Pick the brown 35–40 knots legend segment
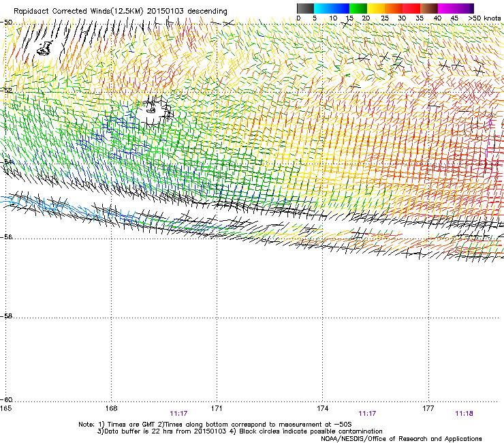Screen dimensions: 504x443 click(x=429, y=8)
